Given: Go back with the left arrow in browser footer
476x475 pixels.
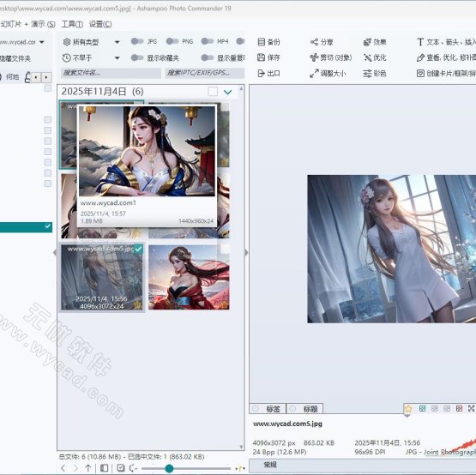Looking at the screenshot, I should coord(63,468).
